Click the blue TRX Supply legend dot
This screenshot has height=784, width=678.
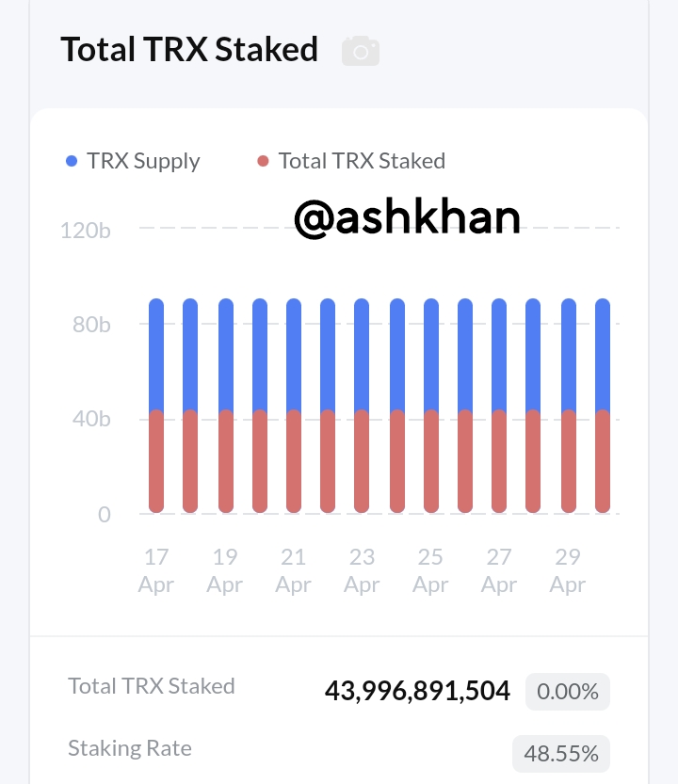72,161
